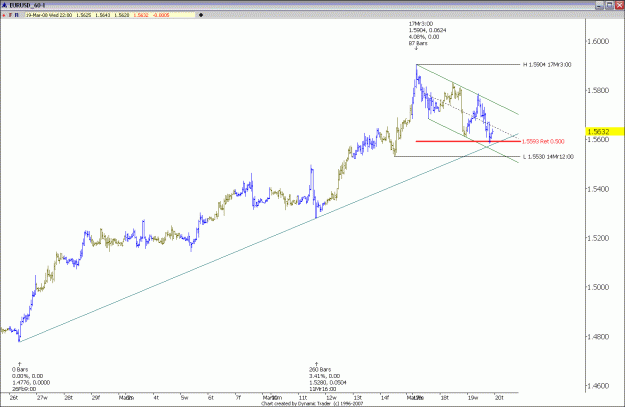Click the '26Fb9:00' annotation text
Viewport: 625px width, 407px height.
(x=24, y=389)
